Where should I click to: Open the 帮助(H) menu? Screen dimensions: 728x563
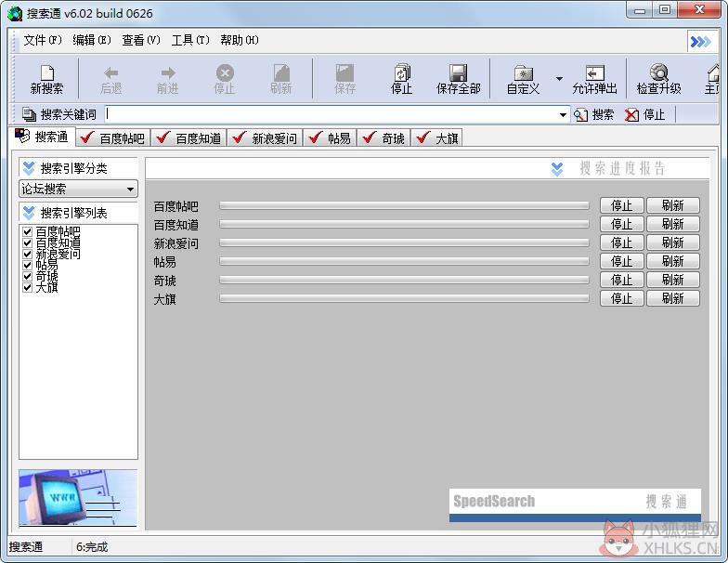pyautogui.click(x=240, y=41)
